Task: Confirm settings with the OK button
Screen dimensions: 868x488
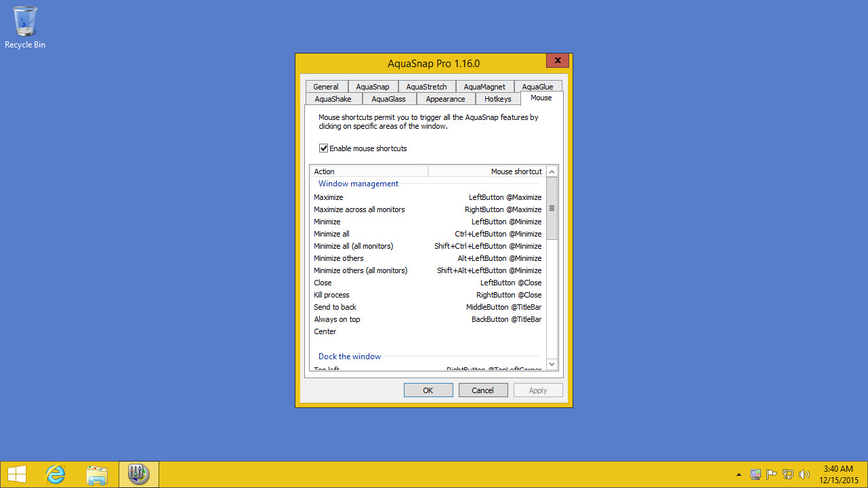Action: point(428,390)
